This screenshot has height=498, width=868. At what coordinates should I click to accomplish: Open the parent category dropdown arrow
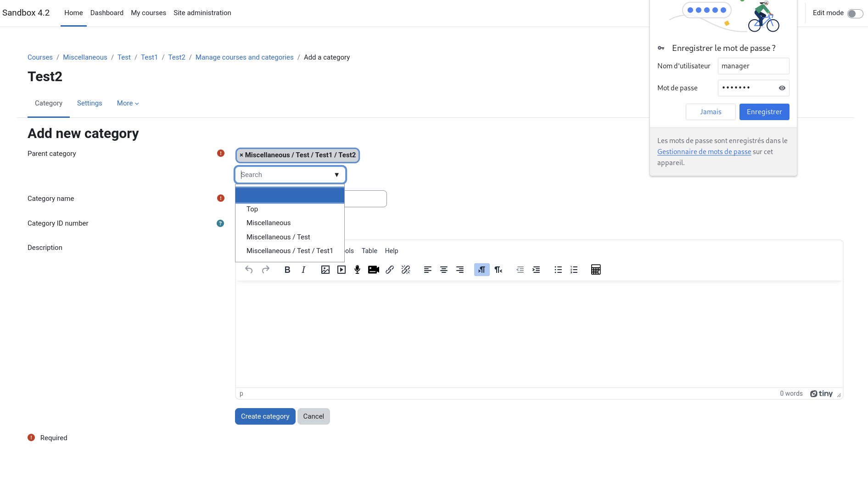tap(336, 175)
